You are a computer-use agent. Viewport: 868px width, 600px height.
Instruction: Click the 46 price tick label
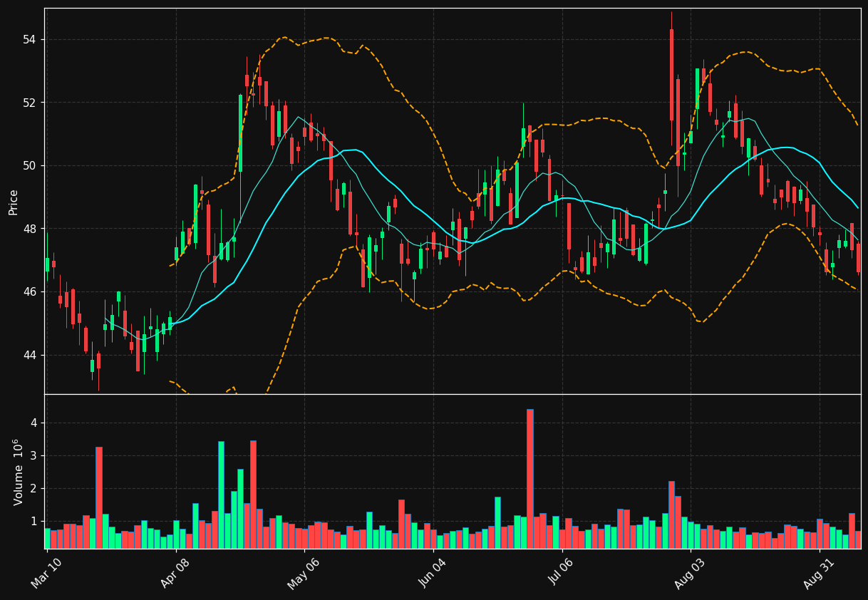coord(31,292)
